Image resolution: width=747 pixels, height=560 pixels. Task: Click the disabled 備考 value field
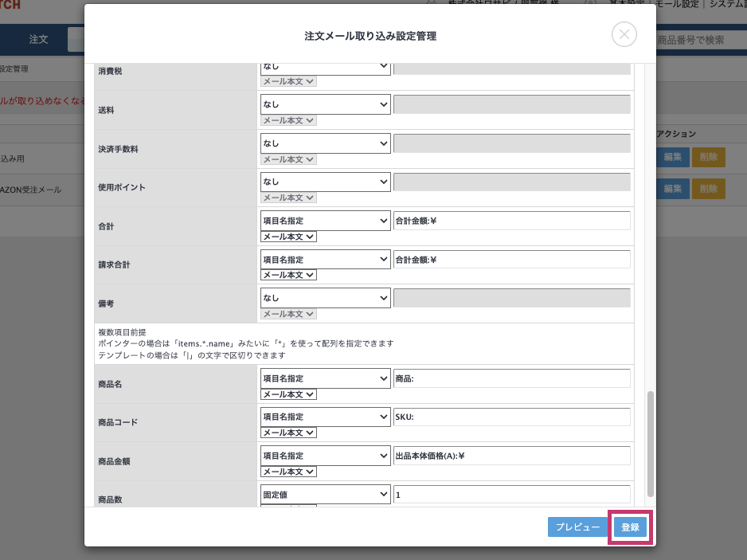[511, 298]
